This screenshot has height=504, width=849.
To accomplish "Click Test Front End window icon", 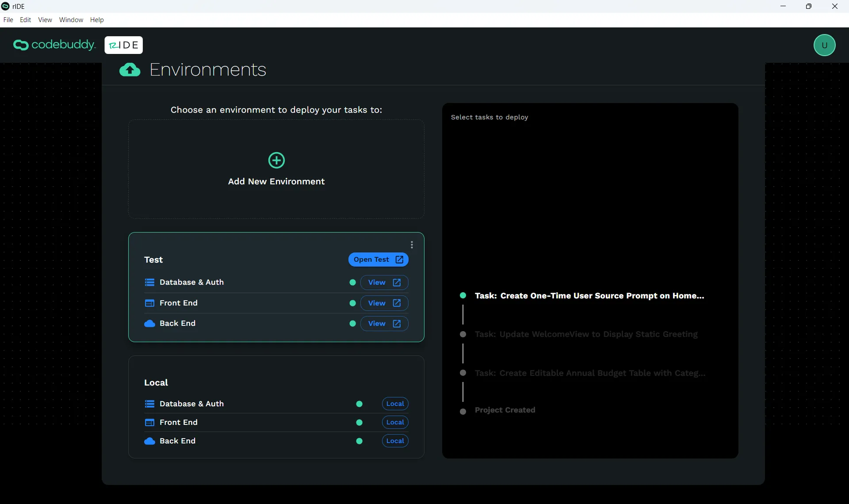I will click(x=149, y=303).
